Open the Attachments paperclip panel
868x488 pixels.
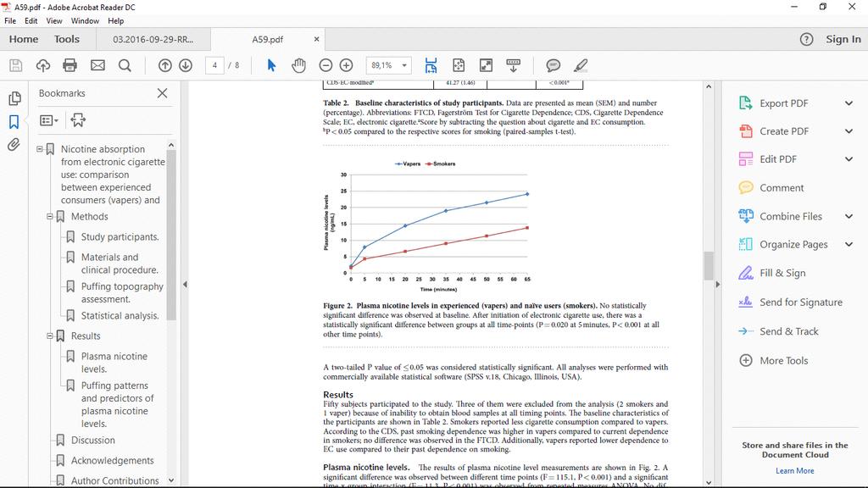tap(14, 145)
